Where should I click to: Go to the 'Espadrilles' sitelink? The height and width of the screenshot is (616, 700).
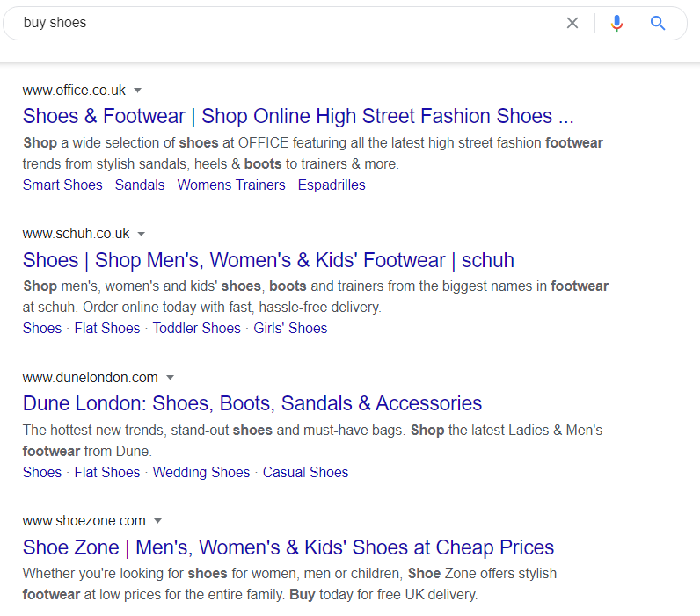pyautogui.click(x=332, y=185)
